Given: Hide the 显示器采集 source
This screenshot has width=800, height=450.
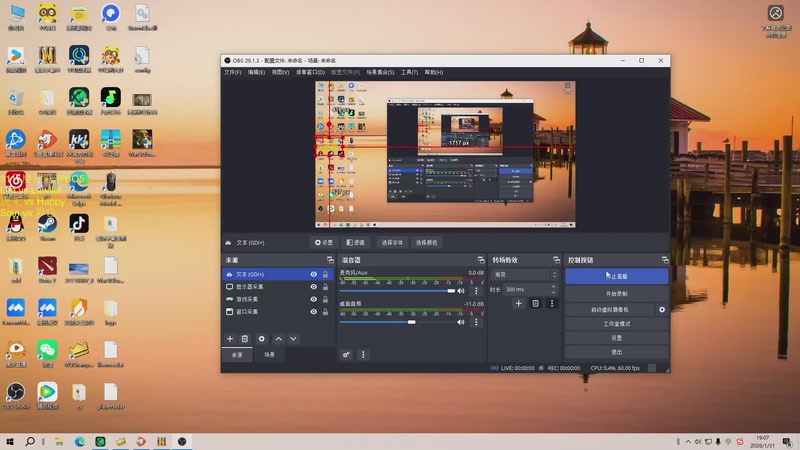Looking at the screenshot, I should 314,287.
